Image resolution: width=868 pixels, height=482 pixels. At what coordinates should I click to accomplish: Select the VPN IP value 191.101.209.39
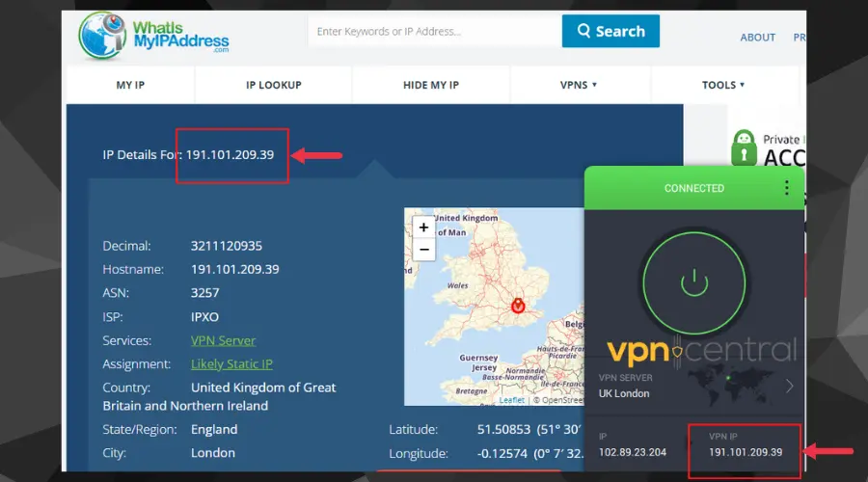[x=746, y=452]
